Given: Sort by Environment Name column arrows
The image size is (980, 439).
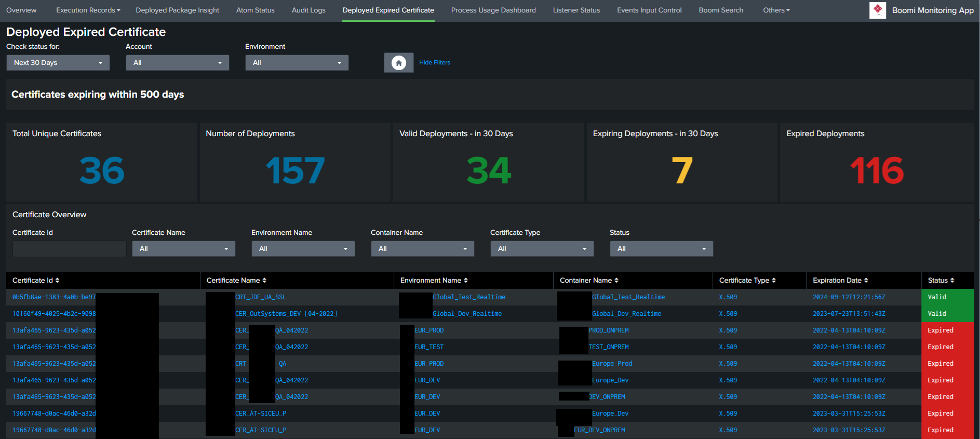Looking at the screenshot, I should (x=466, y=281).
